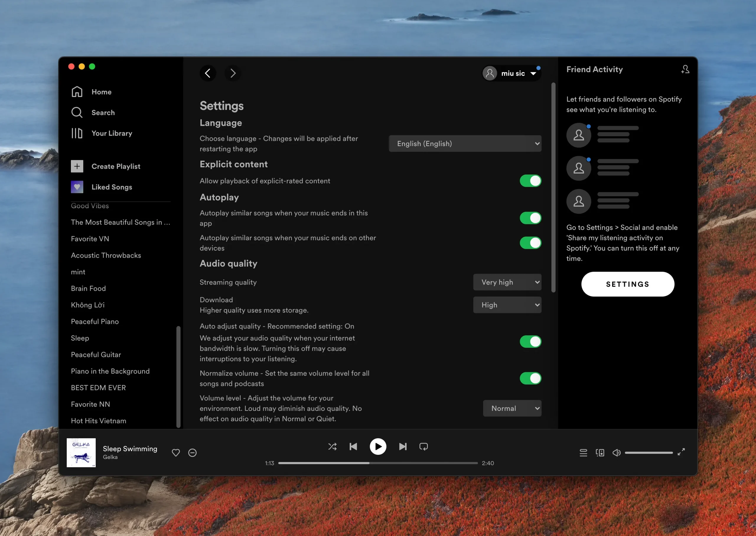
Task: Open the language dropdown
Action: pos(465,143)
